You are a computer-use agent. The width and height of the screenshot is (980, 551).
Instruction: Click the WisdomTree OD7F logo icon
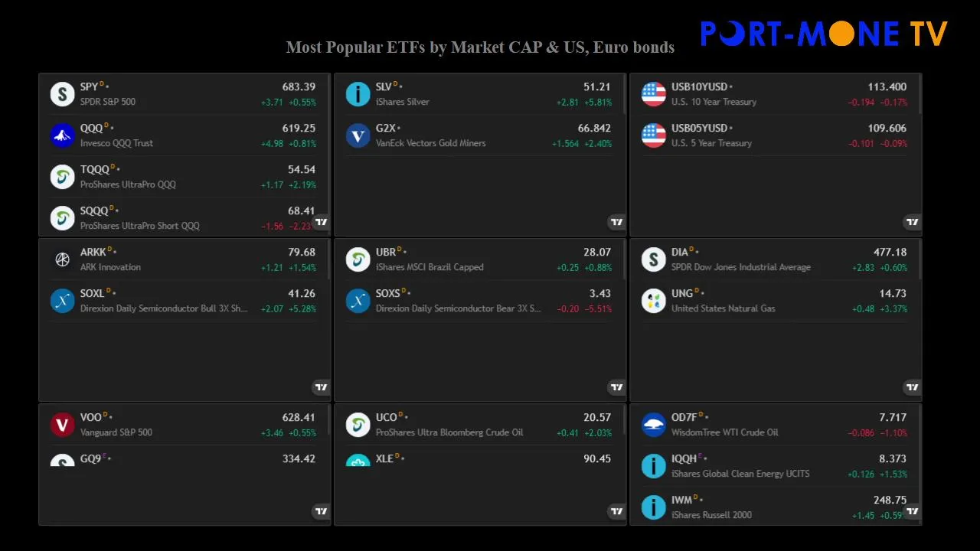(653, 425)
